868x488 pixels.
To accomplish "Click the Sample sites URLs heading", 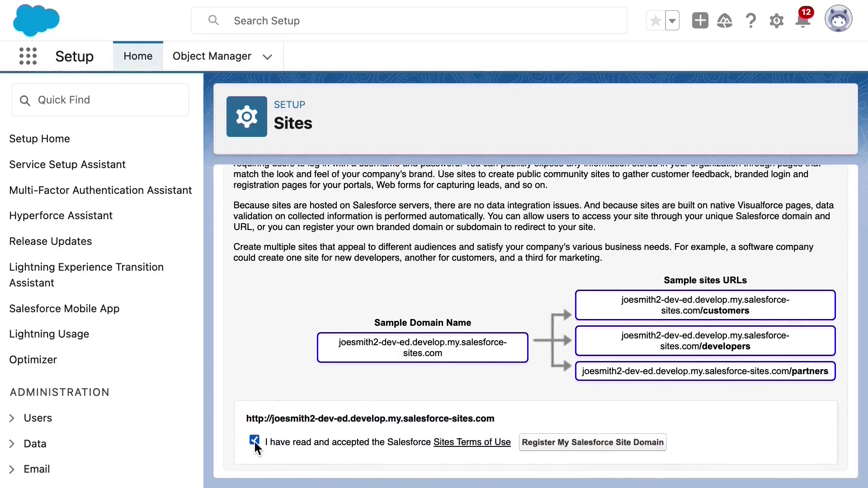I will (705, 280).
